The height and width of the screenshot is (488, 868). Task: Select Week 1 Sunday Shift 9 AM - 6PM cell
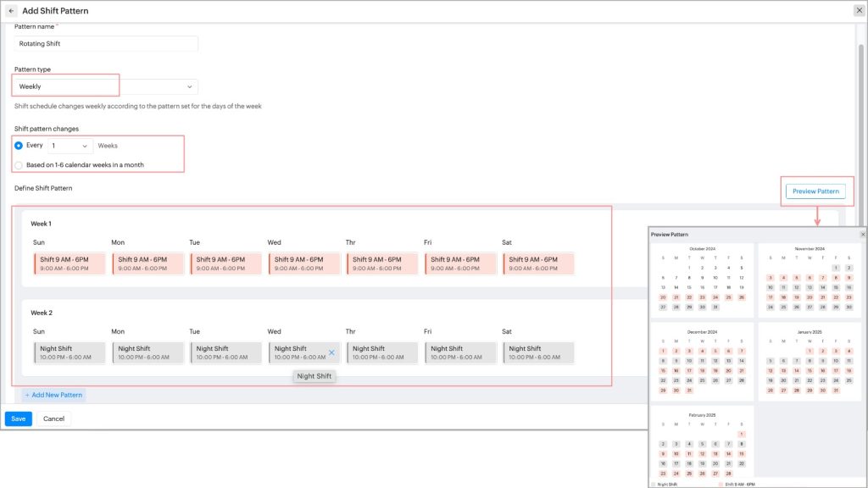coord(70,263)
